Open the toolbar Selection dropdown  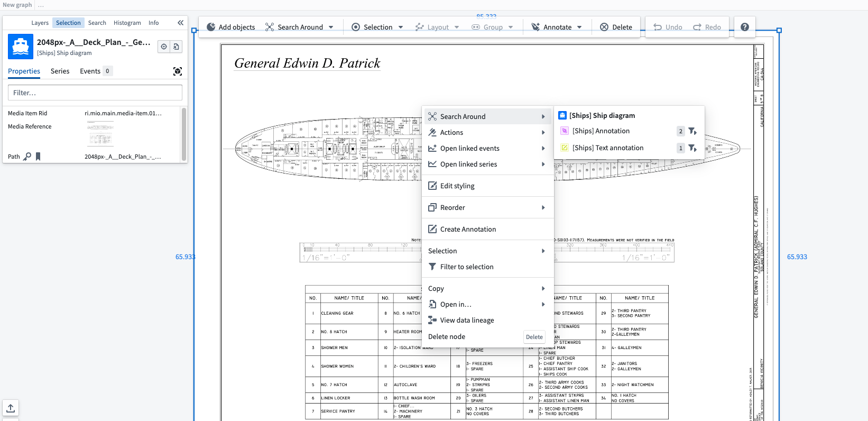point(377,27)
